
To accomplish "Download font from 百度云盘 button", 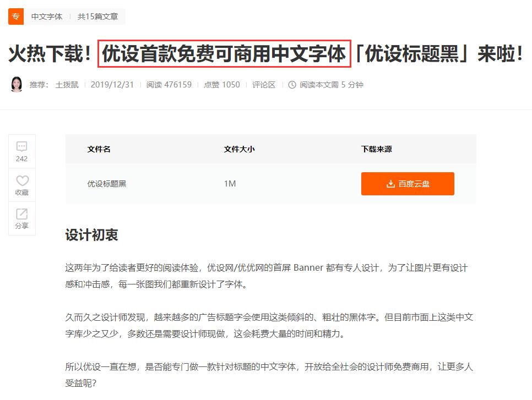I will pyautogui.click(x=408, y=184).
